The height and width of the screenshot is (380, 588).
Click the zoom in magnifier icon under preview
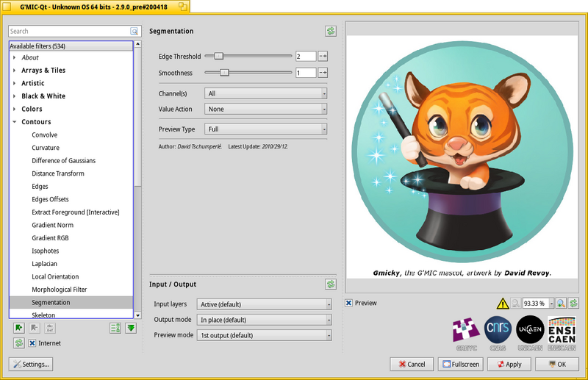tap(561, 303)
